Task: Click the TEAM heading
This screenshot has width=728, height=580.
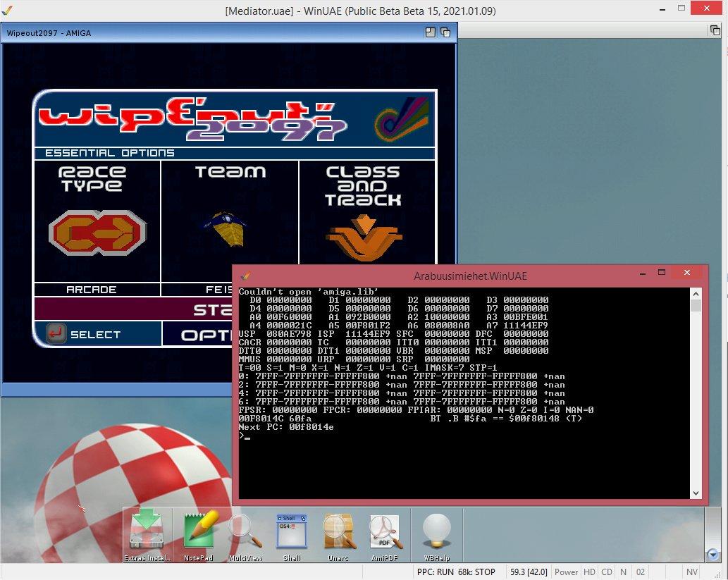Action: tap(230, 172)
